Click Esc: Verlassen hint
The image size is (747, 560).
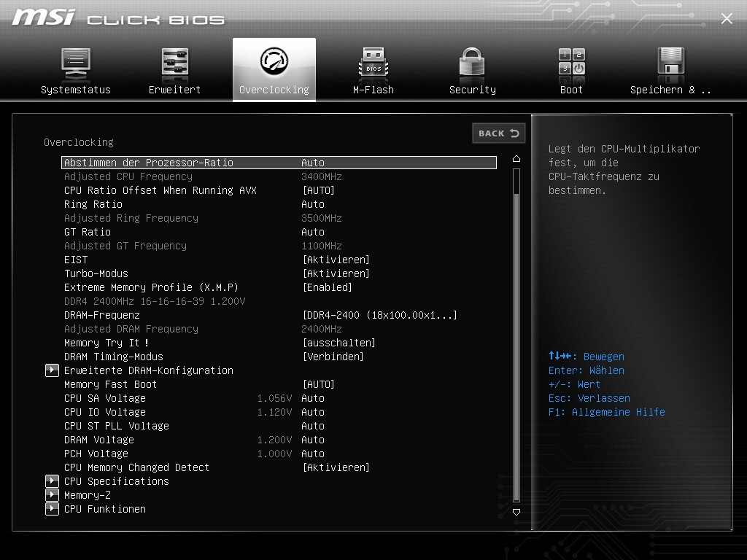(x=589, y=398)
